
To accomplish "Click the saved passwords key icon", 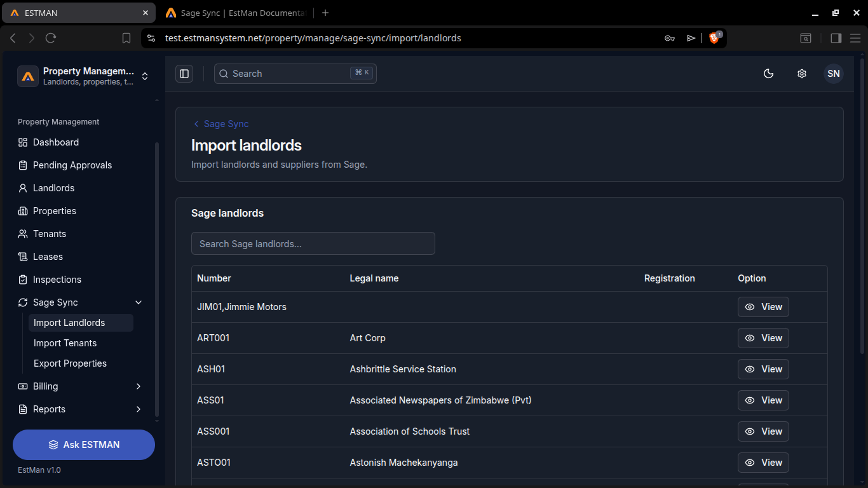I will pos(670,38).
